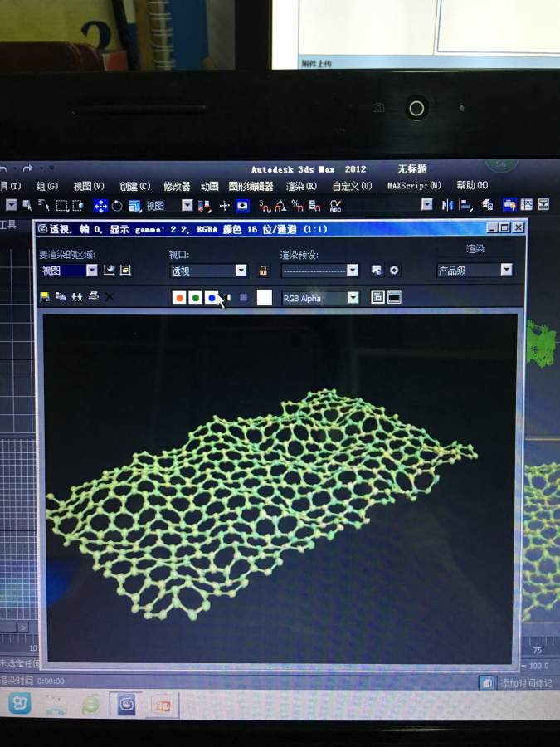
Task: Open the 渲染(R) Rendering menu
Action: tap(301, 186)
